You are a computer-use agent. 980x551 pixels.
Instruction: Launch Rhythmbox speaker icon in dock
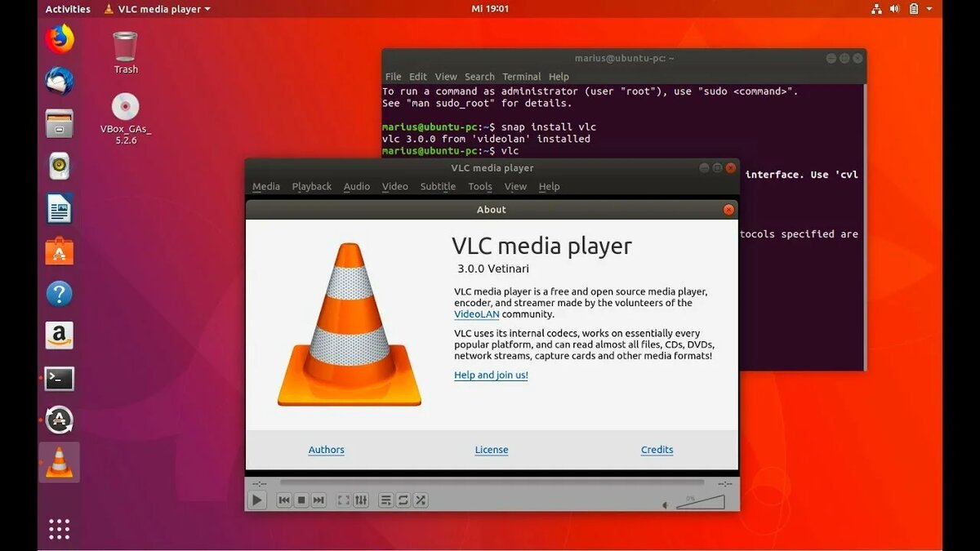tap(59, 167)
